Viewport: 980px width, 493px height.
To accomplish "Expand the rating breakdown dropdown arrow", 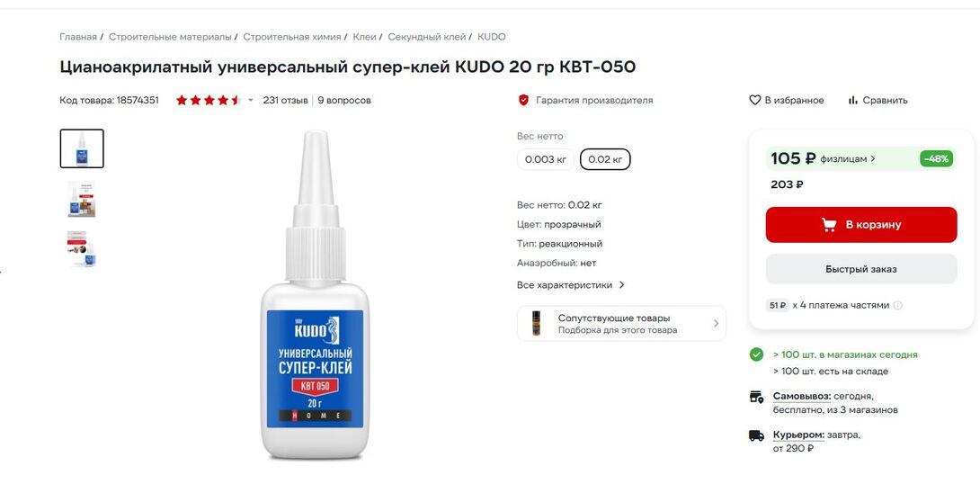I will (x=251, y=100).
